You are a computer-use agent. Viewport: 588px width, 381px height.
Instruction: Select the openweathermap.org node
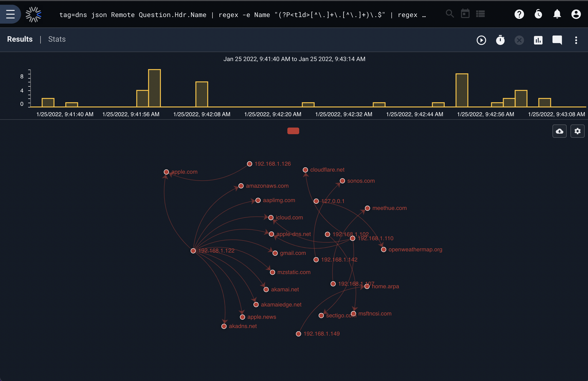[x=384, y=249]
